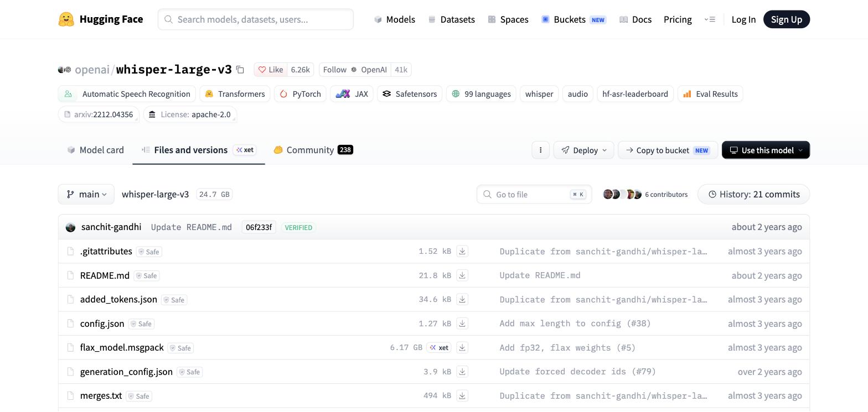Open the Community tab
The height and width of the screenshot is (412, 868).
[x=313, y=150]
